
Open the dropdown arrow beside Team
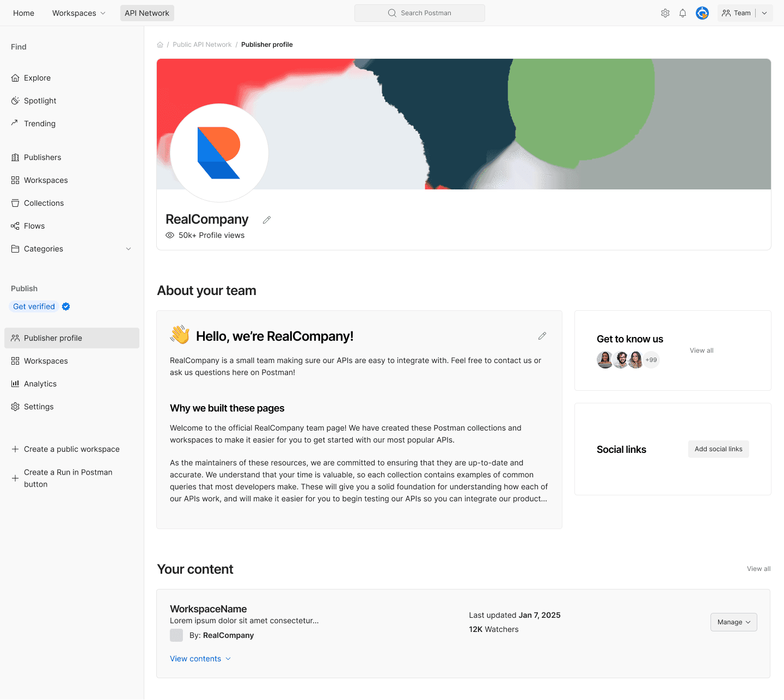764,13
